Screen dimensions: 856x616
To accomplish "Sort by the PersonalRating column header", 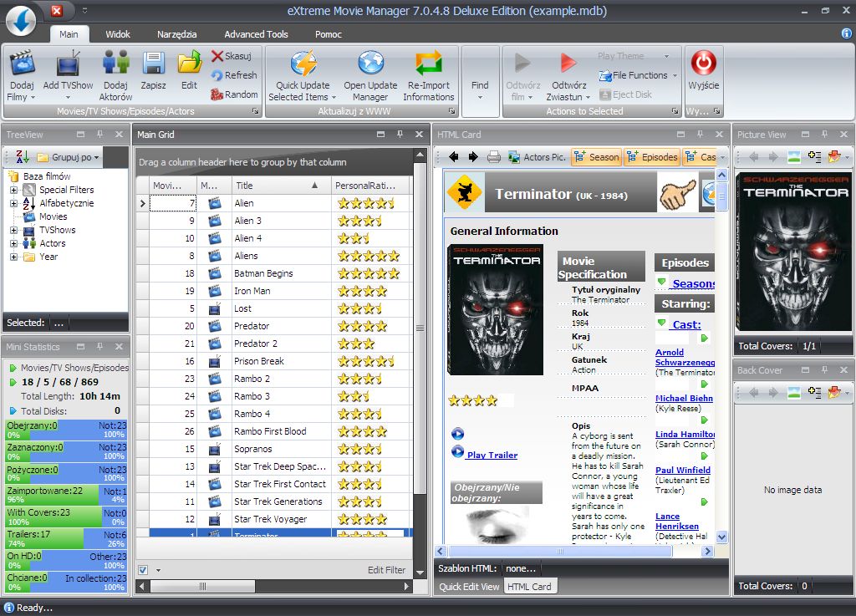I will coord(369,186).
